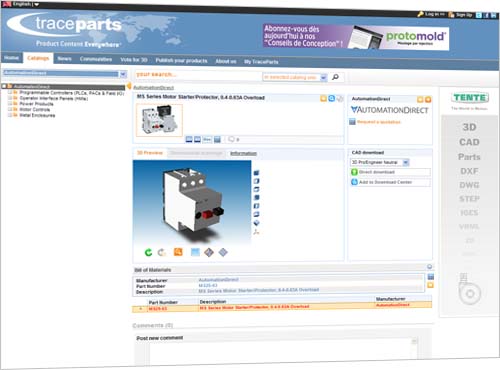Click the LinkedIn icon in top bar
The width and height of the screenshot is (500, 370).
[x=493, y=16]
